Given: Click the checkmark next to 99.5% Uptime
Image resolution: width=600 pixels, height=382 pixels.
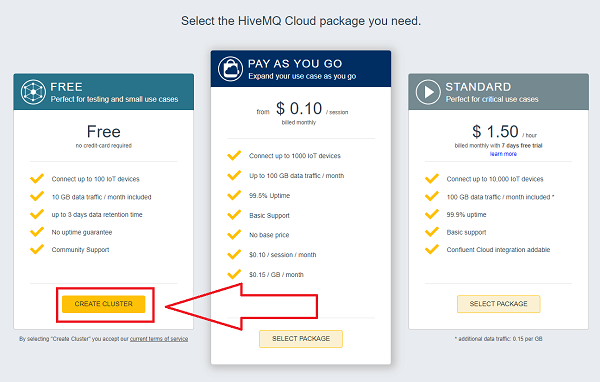Looking at the screenshot, I should pyautogui.click(x=234, y=195).
